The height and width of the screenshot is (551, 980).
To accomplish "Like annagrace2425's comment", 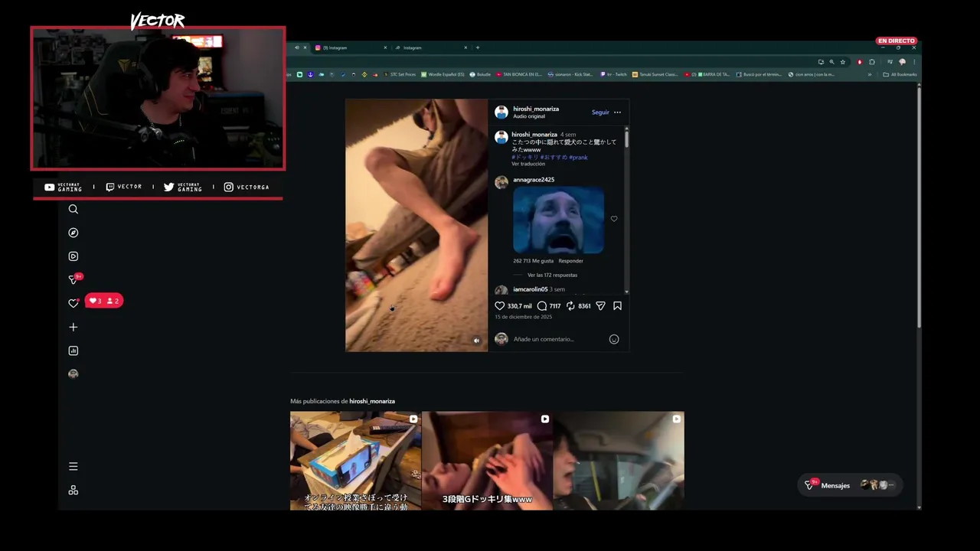I will tap(614, 219).
